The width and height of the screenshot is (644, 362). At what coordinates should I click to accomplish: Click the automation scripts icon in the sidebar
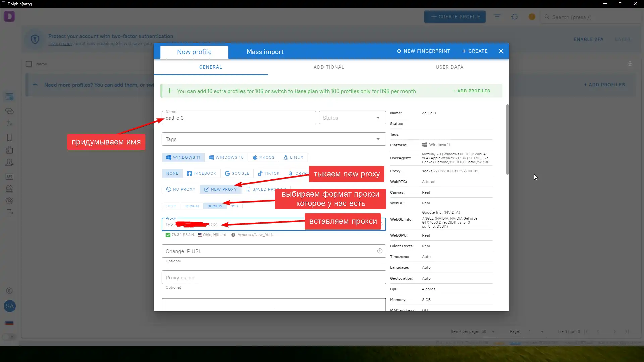pos(9,123)
